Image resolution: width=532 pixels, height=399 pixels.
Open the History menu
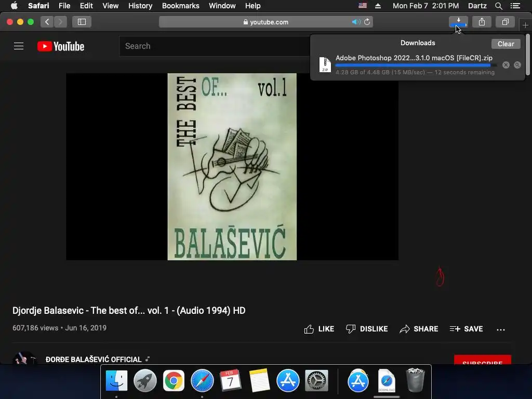[x=140, y=6]
